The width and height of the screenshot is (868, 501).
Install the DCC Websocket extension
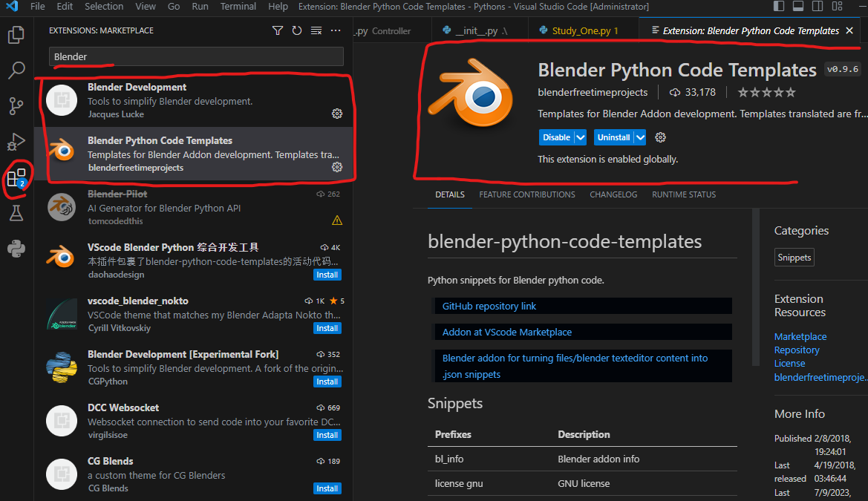[327, 435]
